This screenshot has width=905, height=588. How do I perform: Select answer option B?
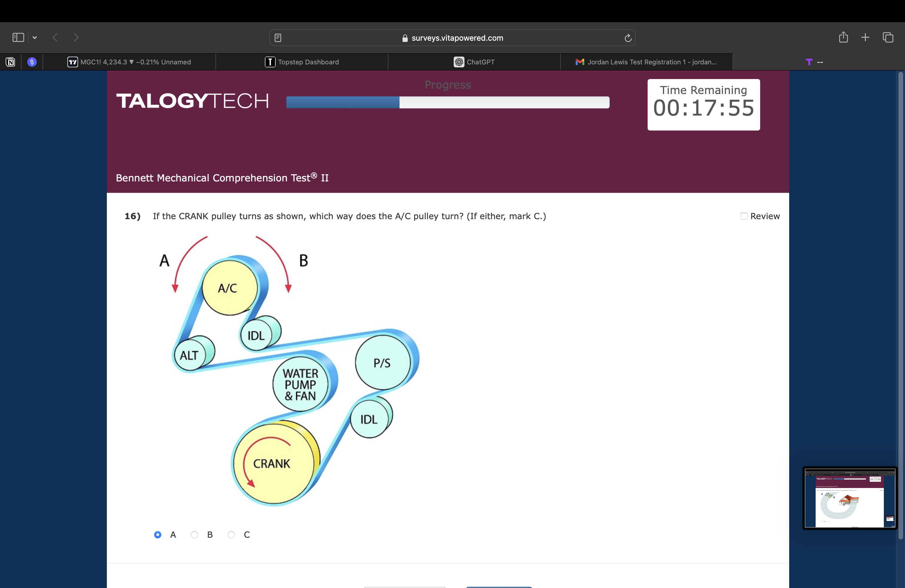(x=194, y=534)
